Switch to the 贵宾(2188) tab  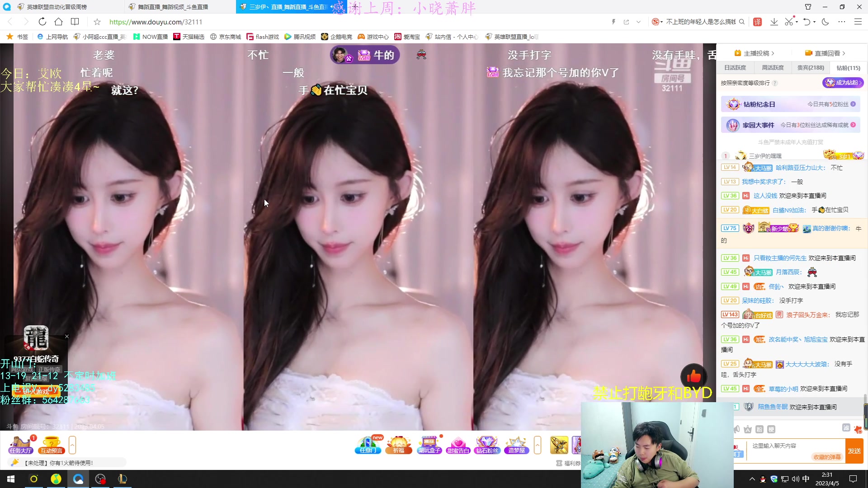pos(811,68)
